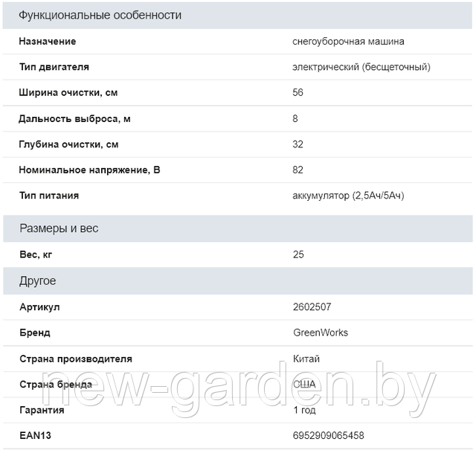
Task: Click the GreenWorks brand name
Action: [321, 333]
